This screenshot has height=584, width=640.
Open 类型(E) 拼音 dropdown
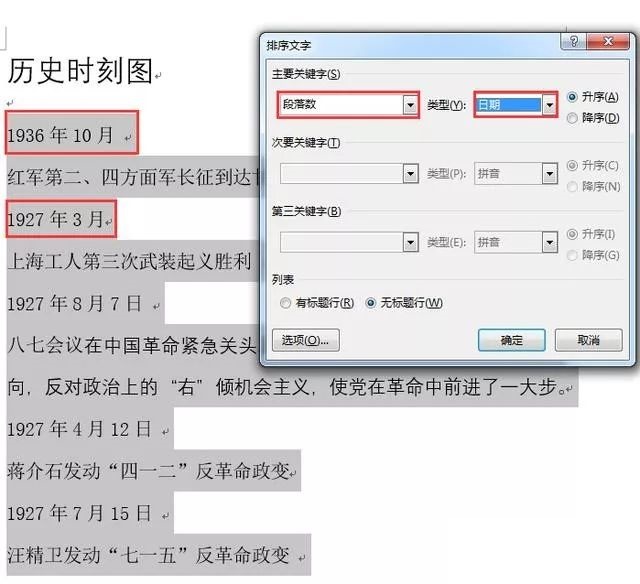pos(516,243)
